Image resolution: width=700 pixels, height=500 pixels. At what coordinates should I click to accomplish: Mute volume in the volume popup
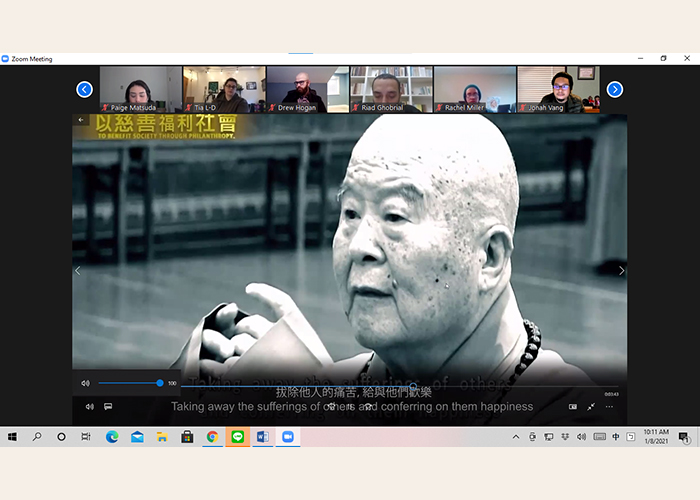pyautogui.click(x=85, y=383)
